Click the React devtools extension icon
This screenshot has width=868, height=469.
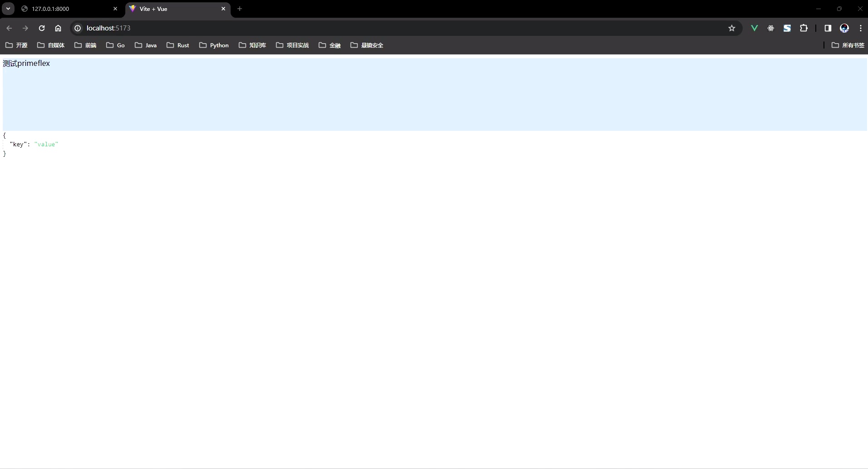[x=771, y=28]
